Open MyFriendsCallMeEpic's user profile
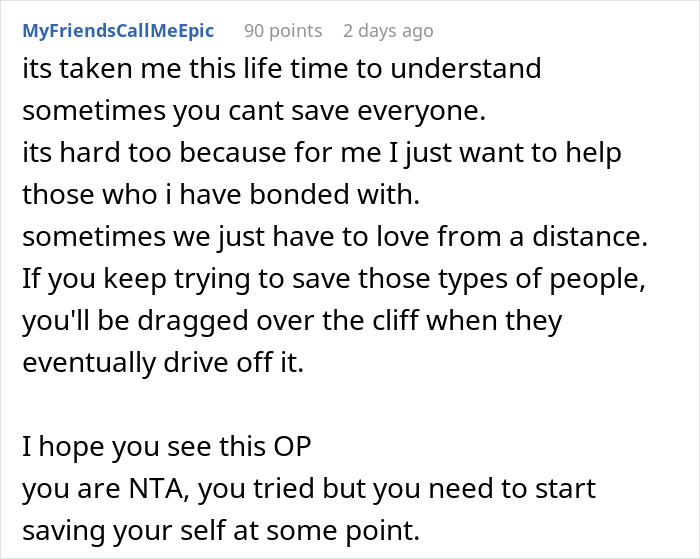The height and width of the screenshot is (559, 700). pos(117,31)
